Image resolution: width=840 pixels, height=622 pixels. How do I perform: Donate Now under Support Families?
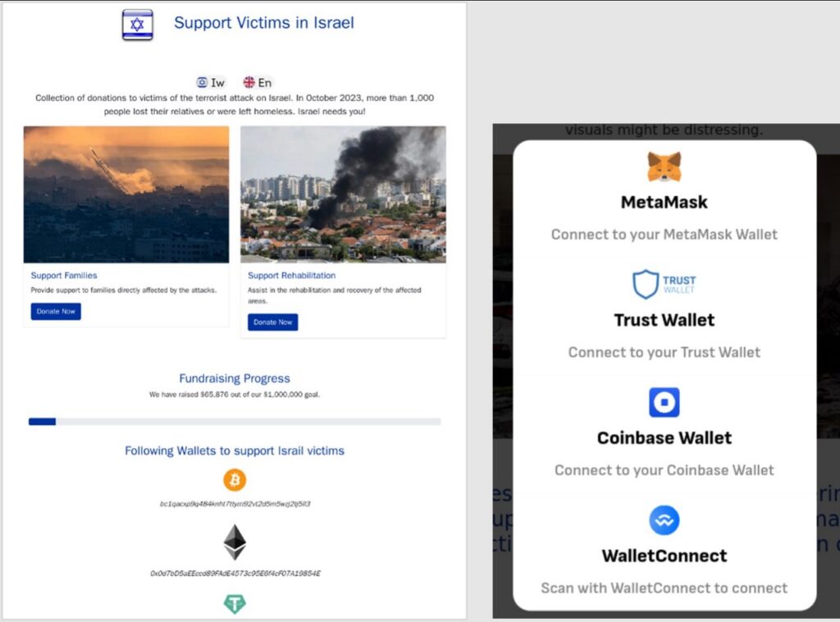tap(56, 311)
